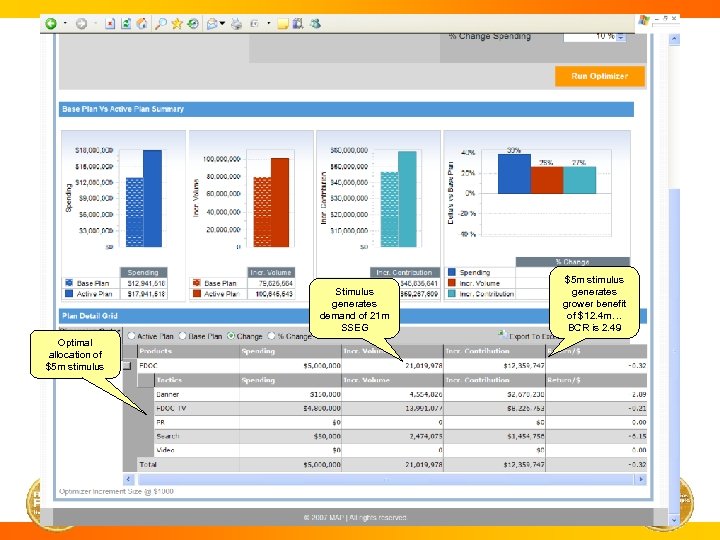
Task: Click the solid teal Active Plan contribution bar
Action: point(407,199)
